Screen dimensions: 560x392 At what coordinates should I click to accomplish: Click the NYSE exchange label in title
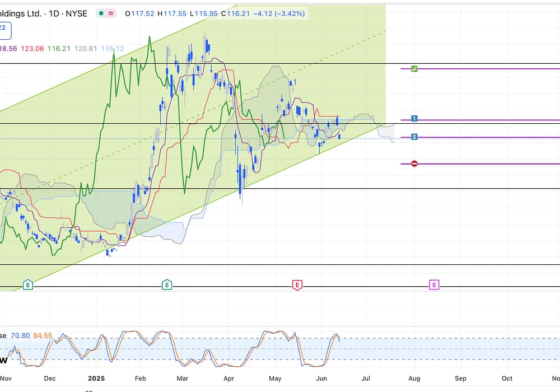point(76,13)
